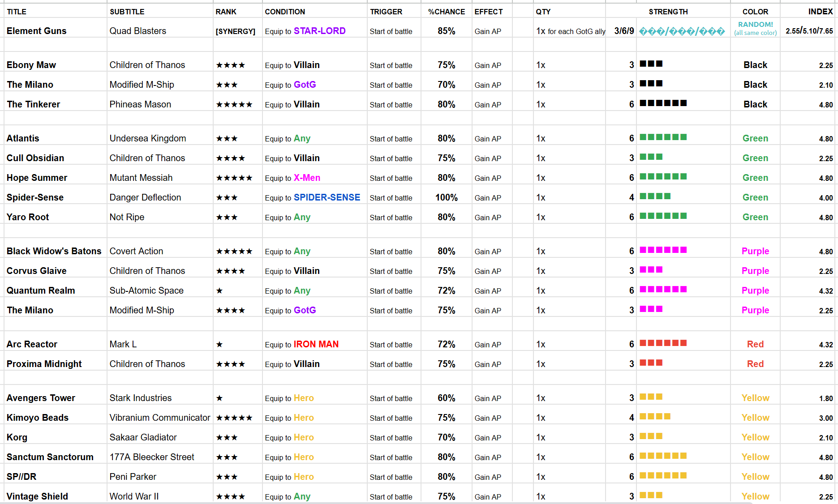The height and width of the screenshot is (504, 838).
Task: Click the red strength bar for Arc Reactor
Action: tap(663, 343)
